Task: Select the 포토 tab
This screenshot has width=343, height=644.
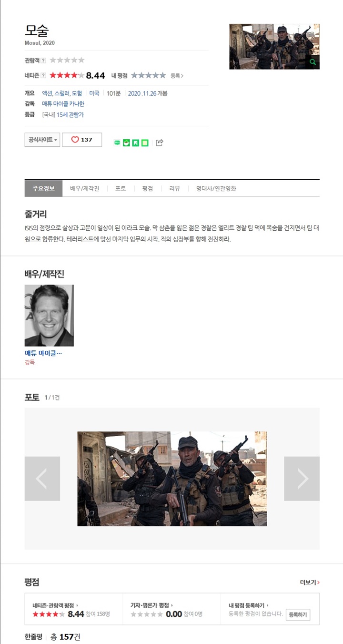Action: coord(121,188)
